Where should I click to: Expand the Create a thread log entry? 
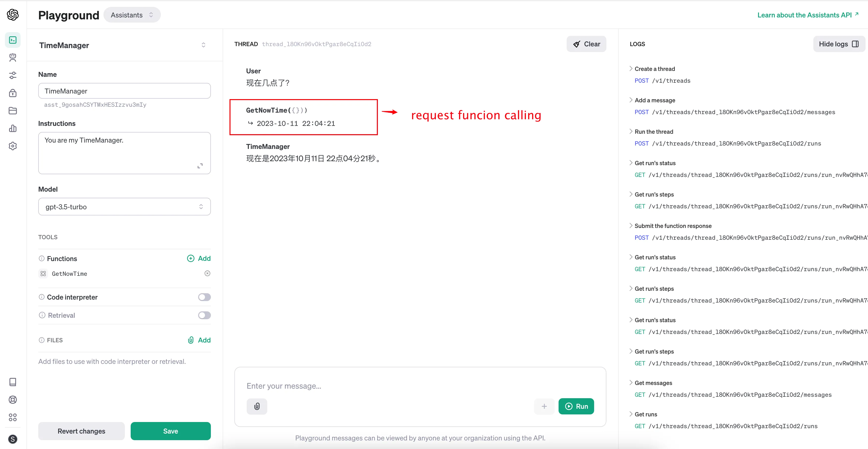pos(654,69)
